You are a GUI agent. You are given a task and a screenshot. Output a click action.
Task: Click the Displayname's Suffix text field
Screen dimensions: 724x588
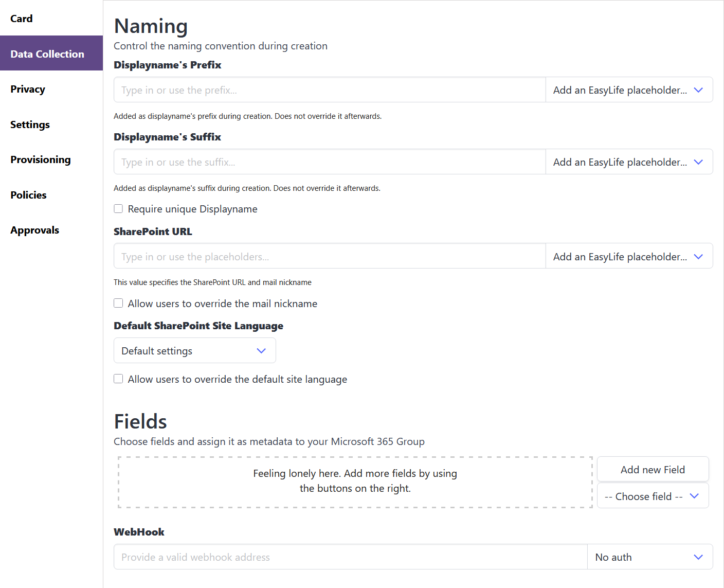tap(329, 162)
